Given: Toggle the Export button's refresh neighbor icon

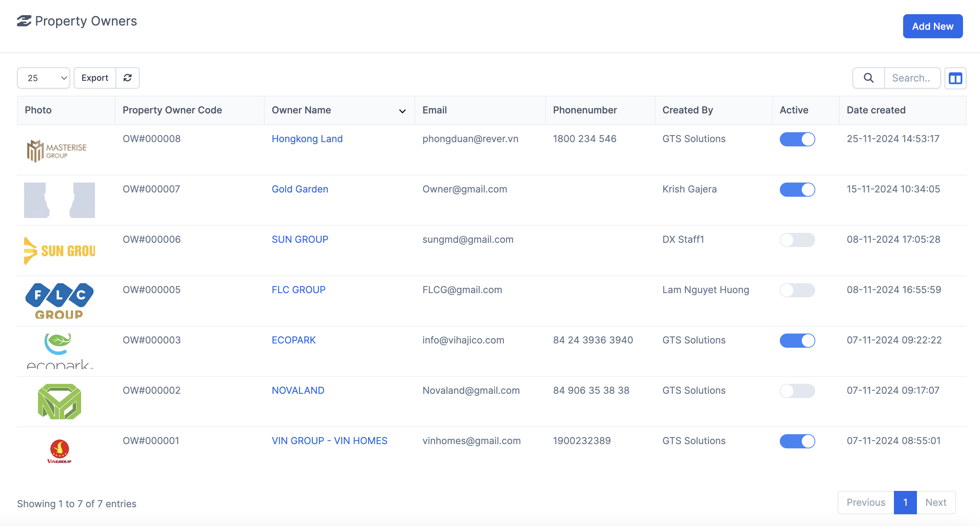Looking at the screenshot, I should pos(128,78).
